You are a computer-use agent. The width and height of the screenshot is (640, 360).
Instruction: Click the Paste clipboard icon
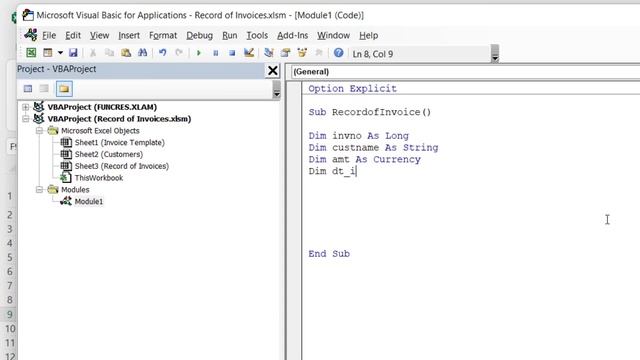pyautogui.click(x=126, y=53)
